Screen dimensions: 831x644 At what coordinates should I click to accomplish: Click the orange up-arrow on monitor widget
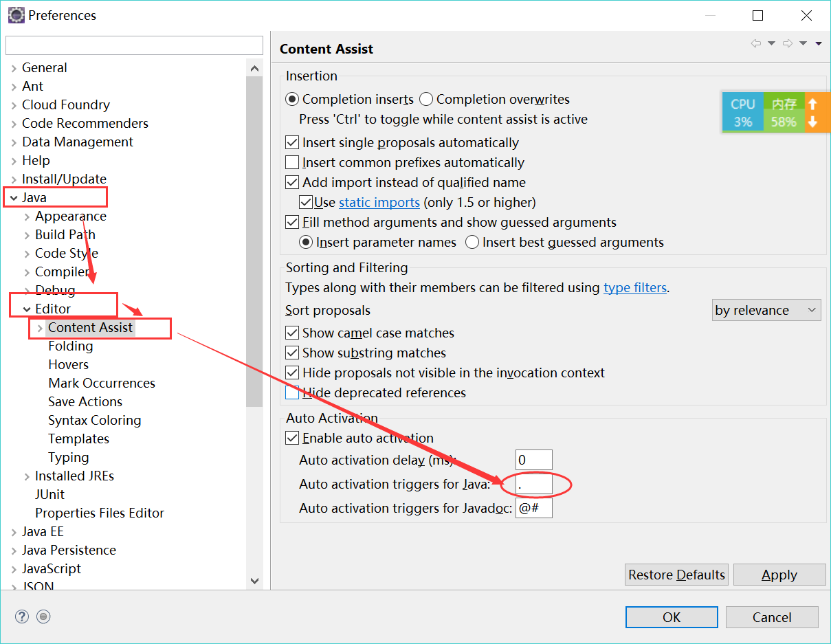click(x=812, y=104)
